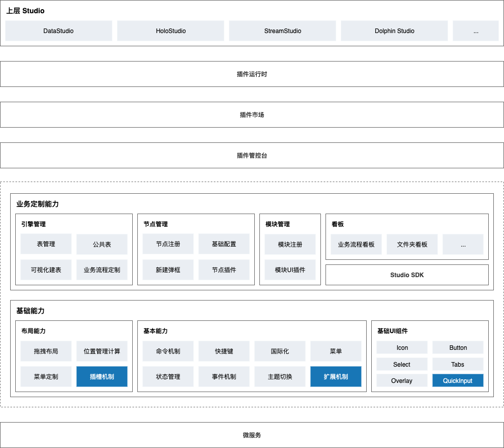
Task: Click the DataStudio box
Action: 58,31
